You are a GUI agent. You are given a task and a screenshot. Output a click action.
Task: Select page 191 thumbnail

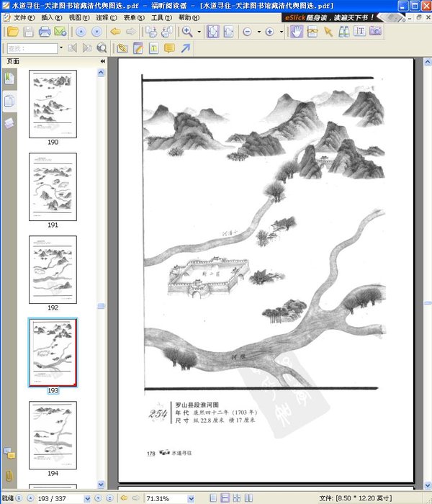(x=53, y=186)
